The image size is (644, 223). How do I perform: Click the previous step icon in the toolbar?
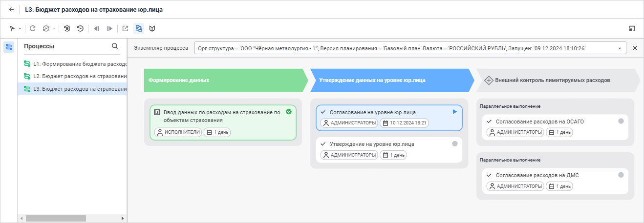click(x=96, y=29)
